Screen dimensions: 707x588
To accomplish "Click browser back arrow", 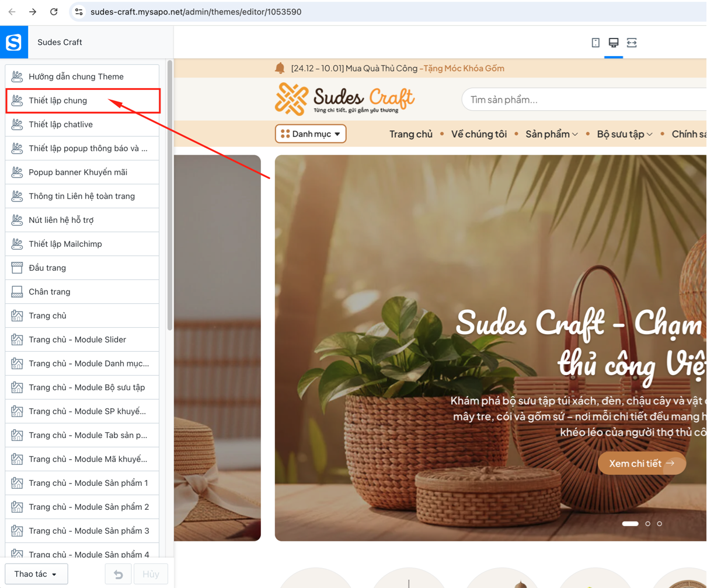I will point(12,12).
